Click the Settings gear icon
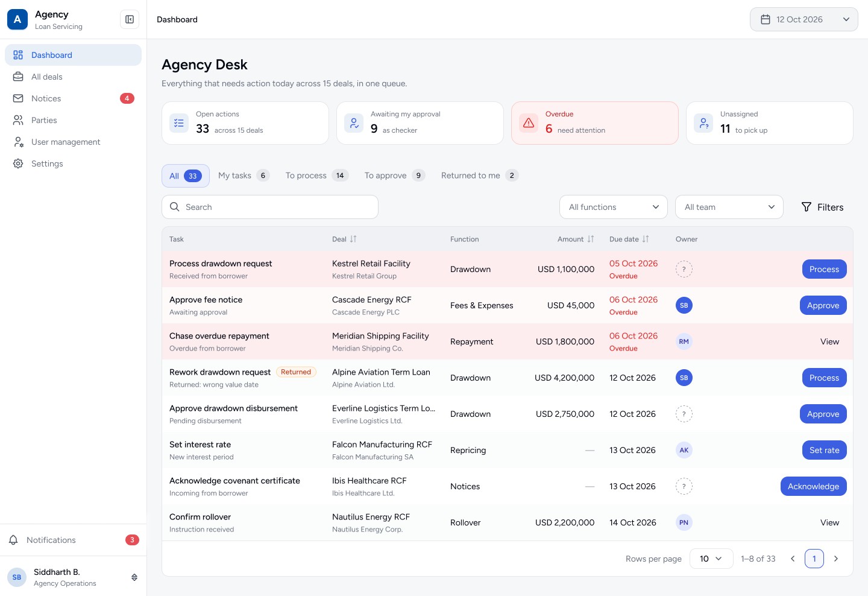This screenshot has width=868, height=596. point(18,163)
